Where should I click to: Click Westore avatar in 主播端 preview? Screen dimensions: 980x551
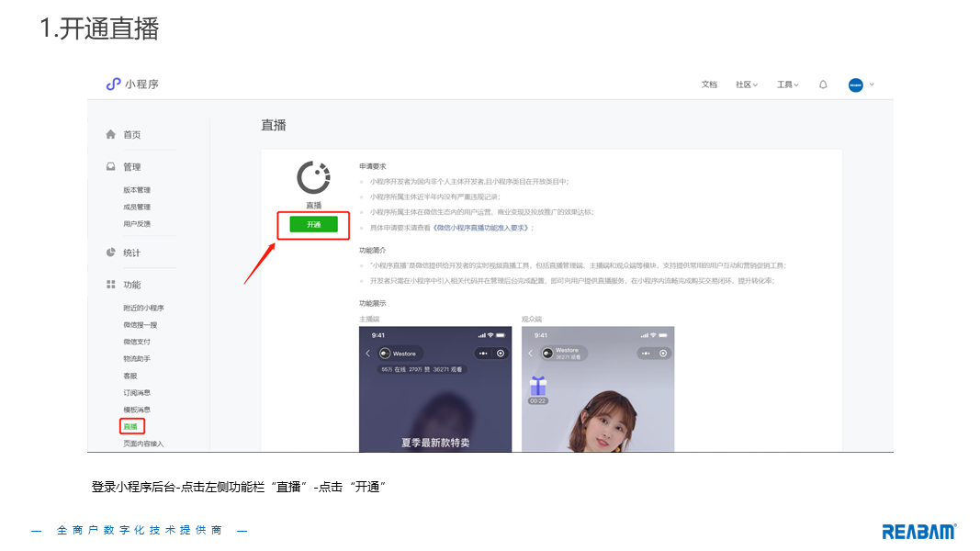click(x=385, y=354)
